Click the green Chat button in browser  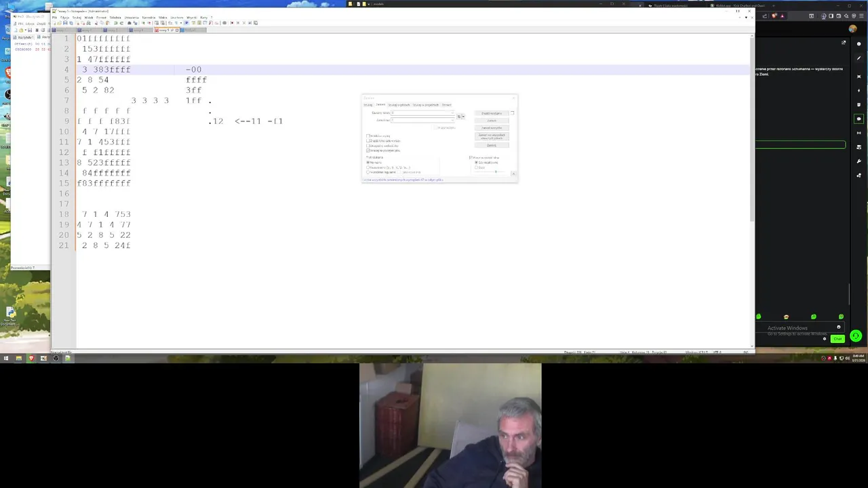838,338
